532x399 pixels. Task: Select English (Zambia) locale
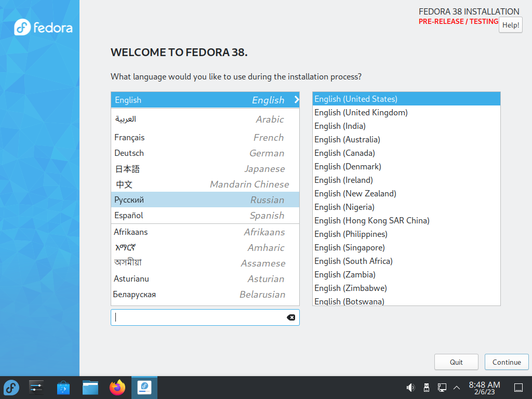pos(406,274)
